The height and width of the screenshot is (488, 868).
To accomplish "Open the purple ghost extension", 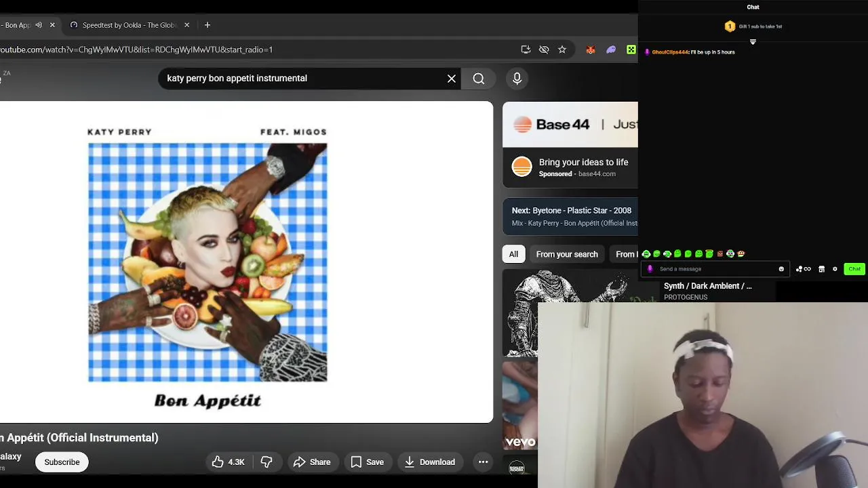I will 611,49.
